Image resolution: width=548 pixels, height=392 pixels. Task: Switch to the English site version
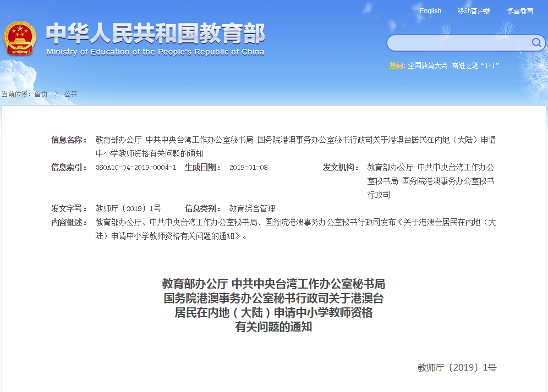pos(430,11)
